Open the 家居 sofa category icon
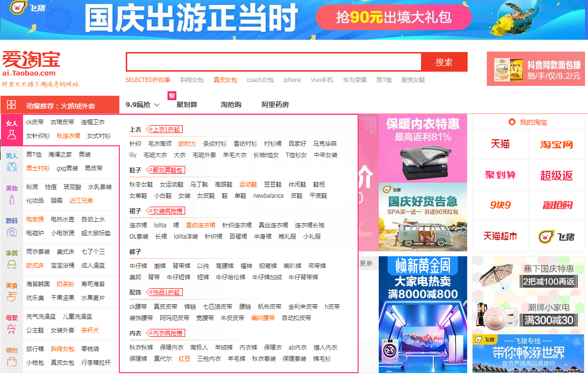Image resolution: width=588 pixels, height=379 pixels. [12, 265]
